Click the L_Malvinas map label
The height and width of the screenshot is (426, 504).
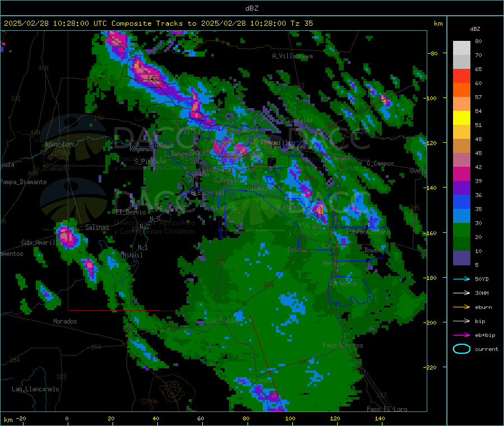221,208
